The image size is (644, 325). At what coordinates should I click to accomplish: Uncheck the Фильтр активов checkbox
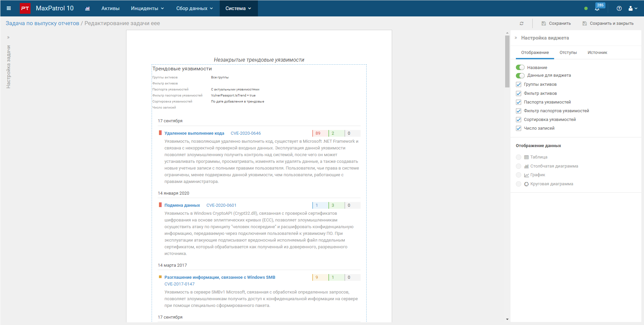(519, 93)
